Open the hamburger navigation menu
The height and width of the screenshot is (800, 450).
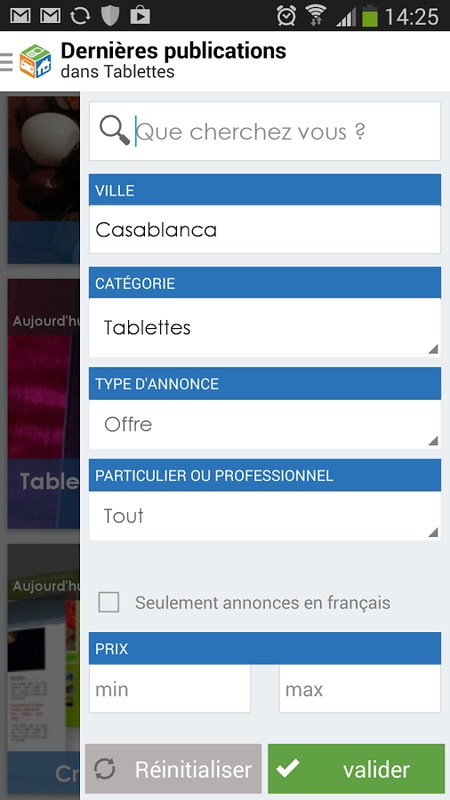point(6,61)
